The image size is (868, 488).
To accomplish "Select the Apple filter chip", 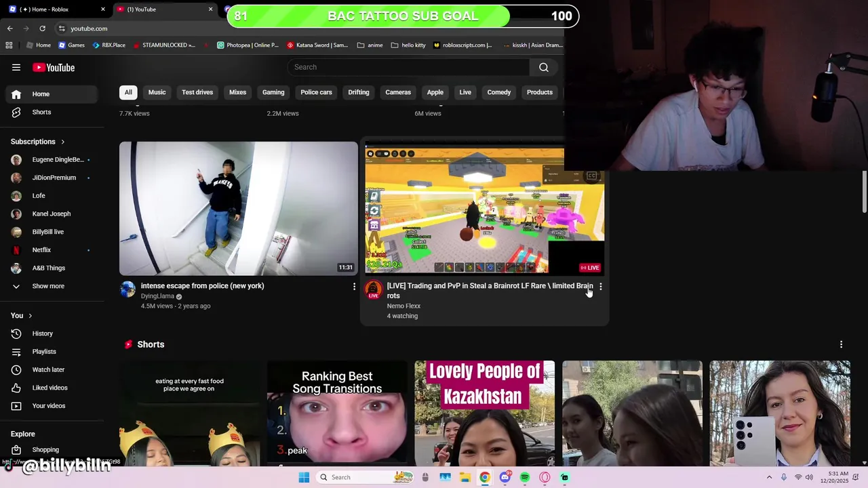I will 435,92.
